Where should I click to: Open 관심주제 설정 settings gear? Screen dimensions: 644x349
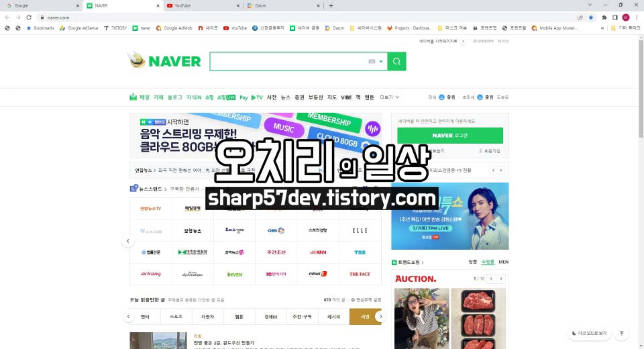366,300
